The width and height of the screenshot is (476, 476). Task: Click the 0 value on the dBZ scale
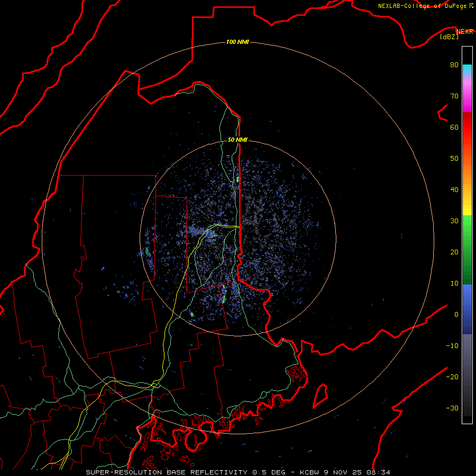[x=456, y=315]
